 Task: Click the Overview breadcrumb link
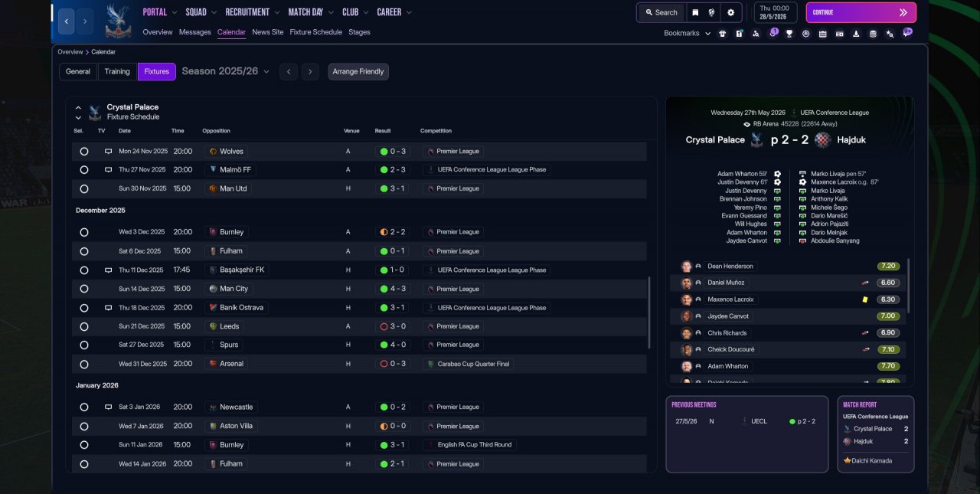[x=70, y=51]
